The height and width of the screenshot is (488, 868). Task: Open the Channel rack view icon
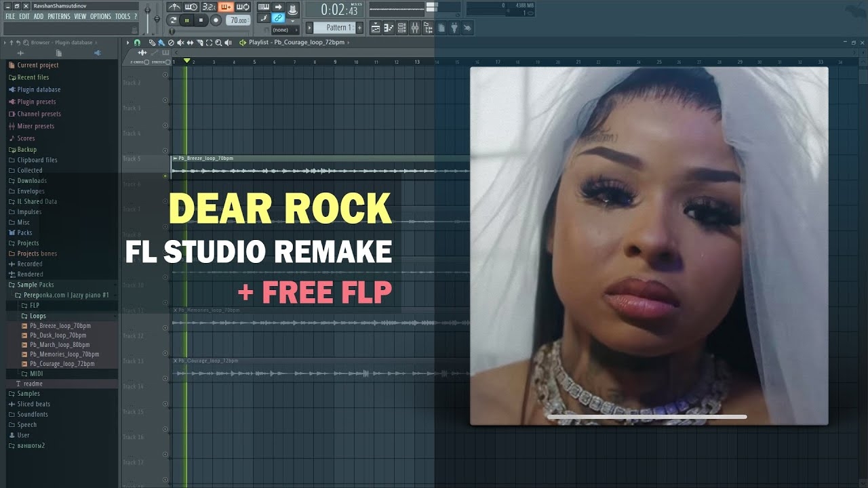(401, 28)
